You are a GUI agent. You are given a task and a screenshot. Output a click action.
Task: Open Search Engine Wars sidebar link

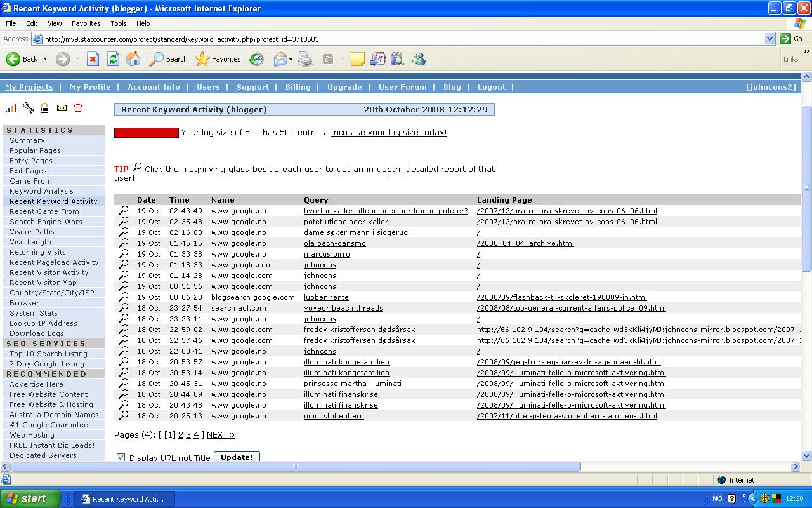(x=46, y=222)
